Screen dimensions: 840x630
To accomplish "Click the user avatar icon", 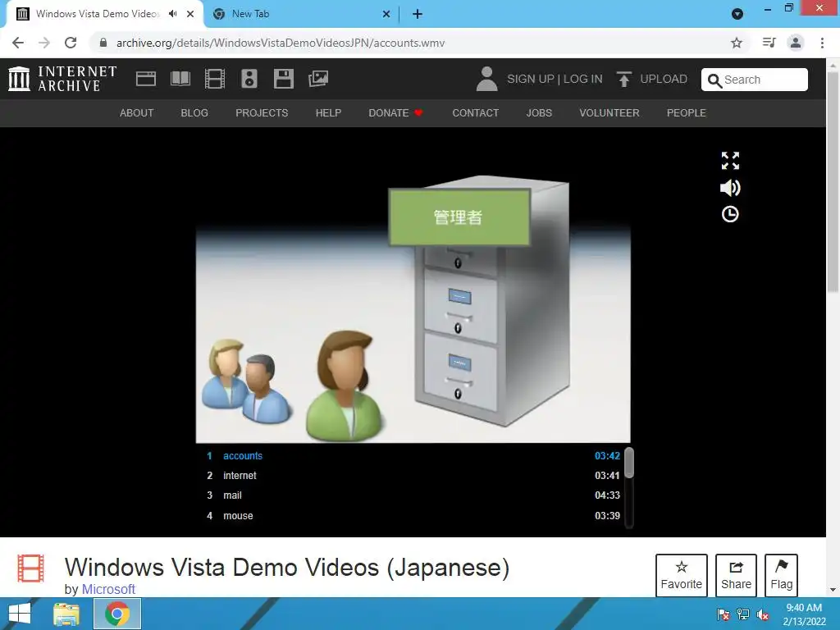I will pos(486,79).
